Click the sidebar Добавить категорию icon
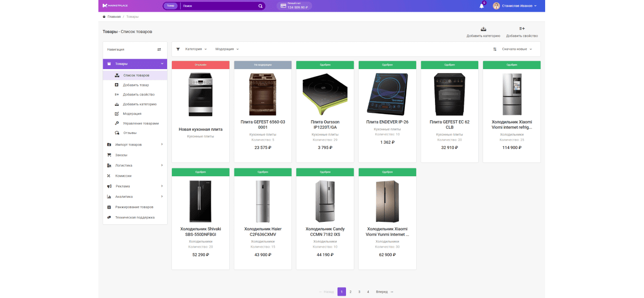This screenshot has height=298, width=644. tap(117, 104)
